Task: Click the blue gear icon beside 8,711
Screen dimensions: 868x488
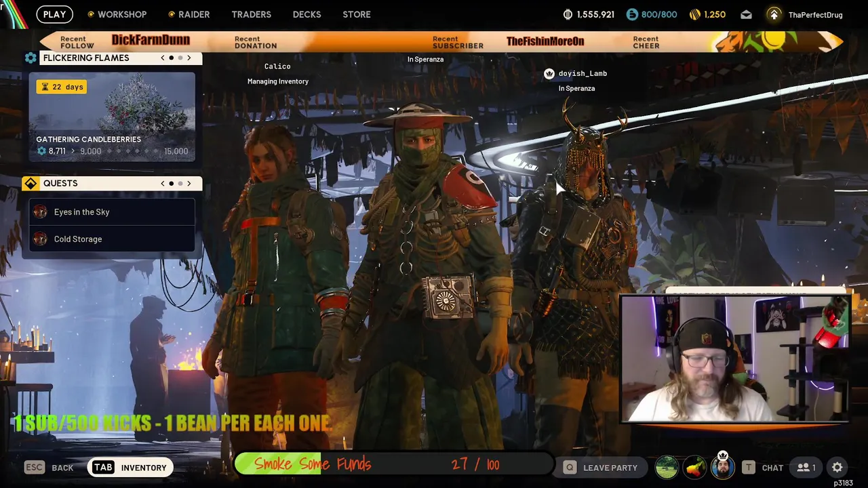Action: (41, 151)
